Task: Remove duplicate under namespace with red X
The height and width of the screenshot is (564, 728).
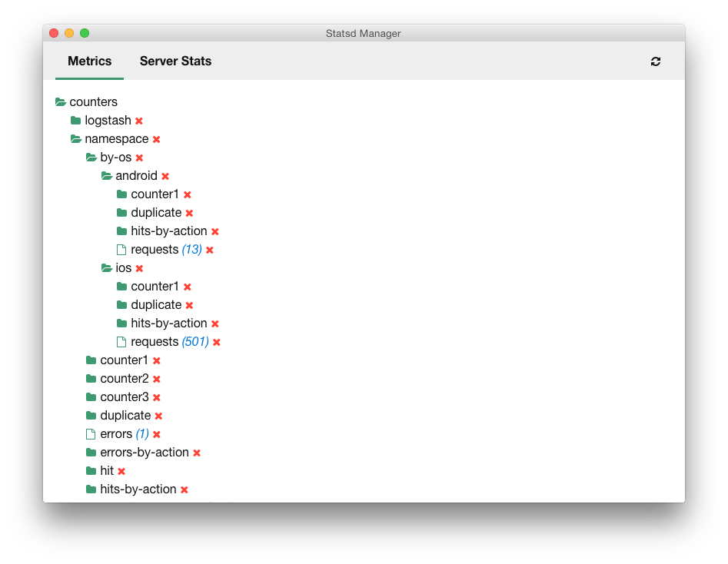Action: pyautogui.click(x=159, y=416)
